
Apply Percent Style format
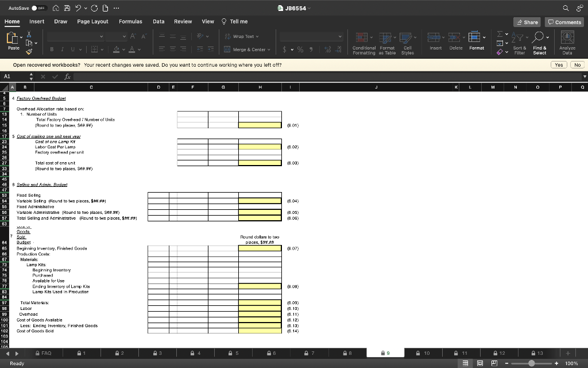[x=300, y=49]
